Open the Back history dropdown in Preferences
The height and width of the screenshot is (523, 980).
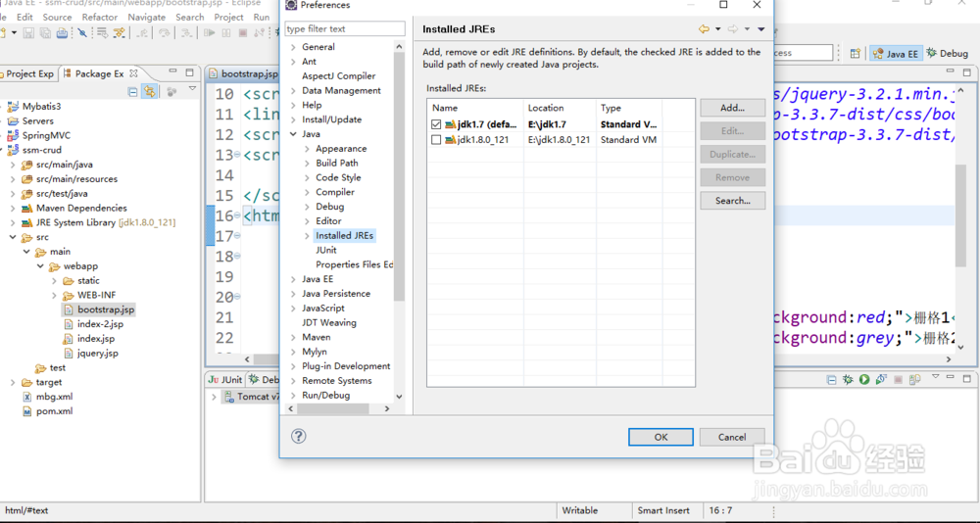[x=717, y=29]
